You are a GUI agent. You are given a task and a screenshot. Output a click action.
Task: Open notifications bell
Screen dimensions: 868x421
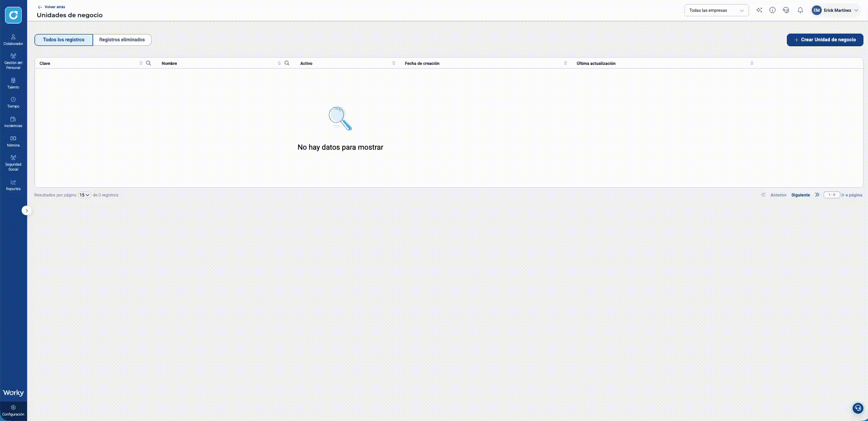tap(800, 10)
